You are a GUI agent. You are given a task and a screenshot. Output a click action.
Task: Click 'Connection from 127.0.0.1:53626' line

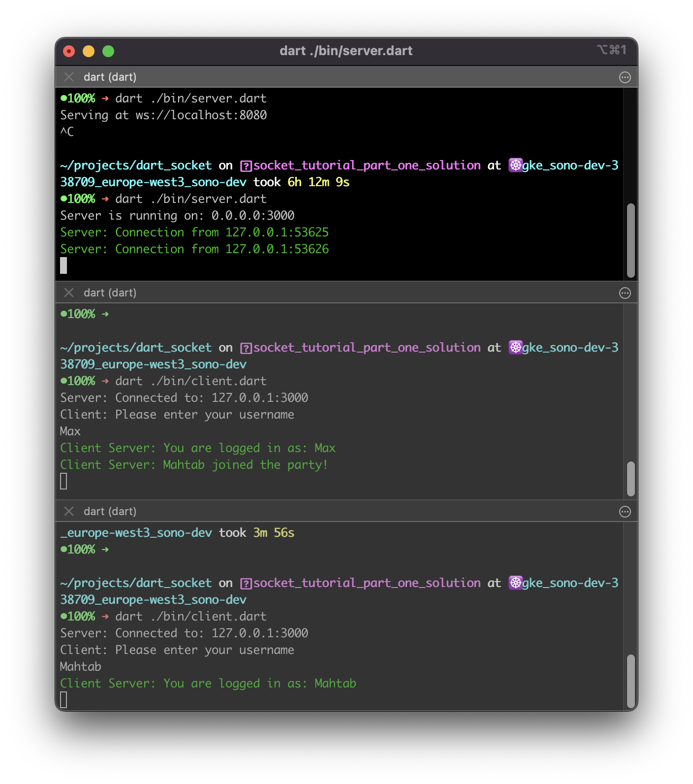pos(194,249)
